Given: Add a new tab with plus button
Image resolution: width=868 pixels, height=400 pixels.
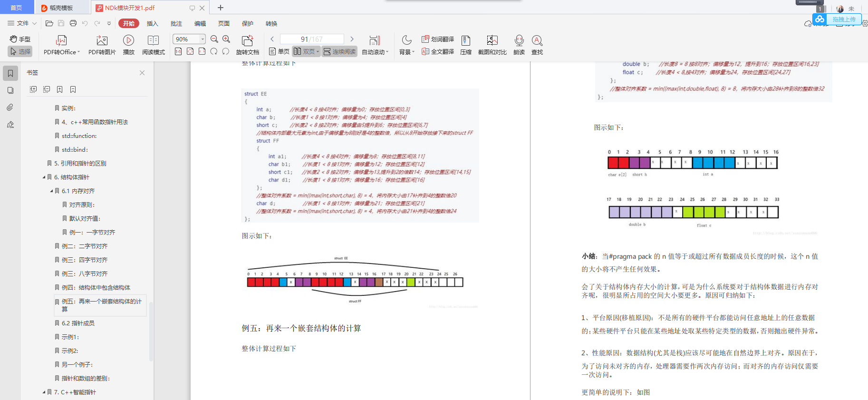Looking at the screenshot, I should click(x=221, y=8).
